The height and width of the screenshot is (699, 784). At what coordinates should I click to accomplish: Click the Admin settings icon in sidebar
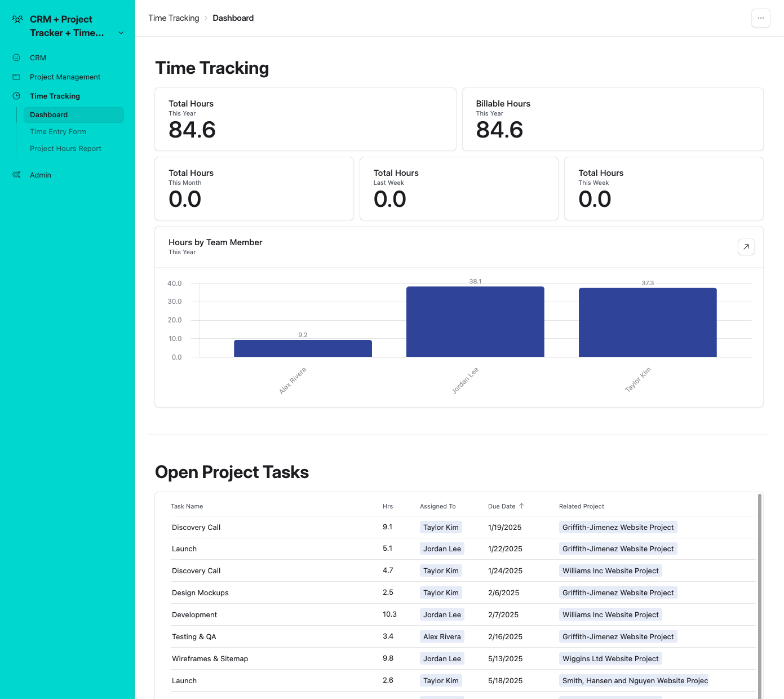(16, 175)
